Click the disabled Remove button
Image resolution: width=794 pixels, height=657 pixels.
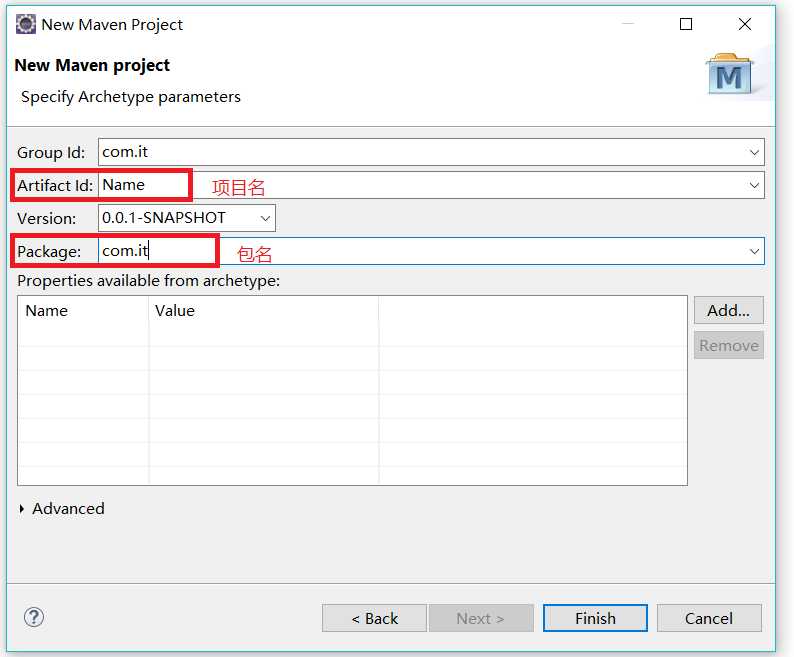coord(729,345)
